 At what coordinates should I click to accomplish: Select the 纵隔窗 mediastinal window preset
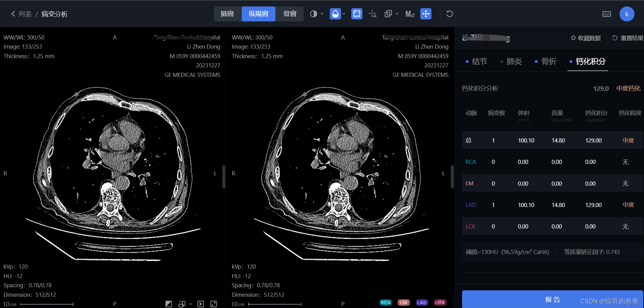click(258, 14)
